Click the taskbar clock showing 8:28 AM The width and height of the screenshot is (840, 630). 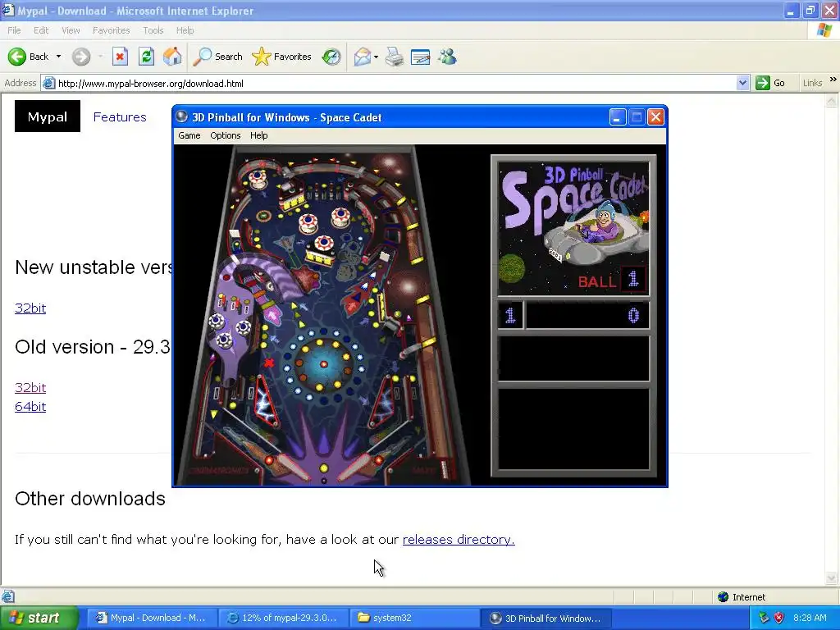pyautogui.click(x=810, y=618)
